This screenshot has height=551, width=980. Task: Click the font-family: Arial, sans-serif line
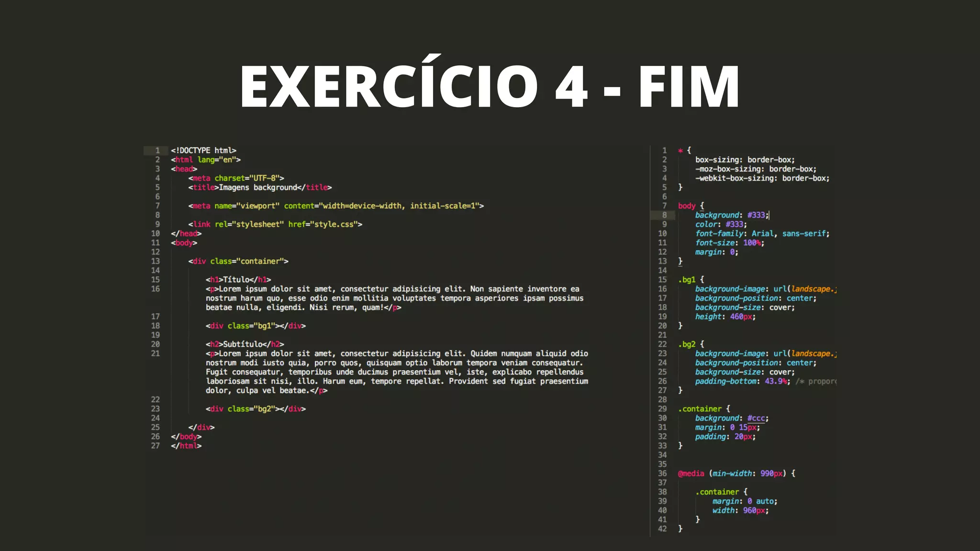pos(762,233)
